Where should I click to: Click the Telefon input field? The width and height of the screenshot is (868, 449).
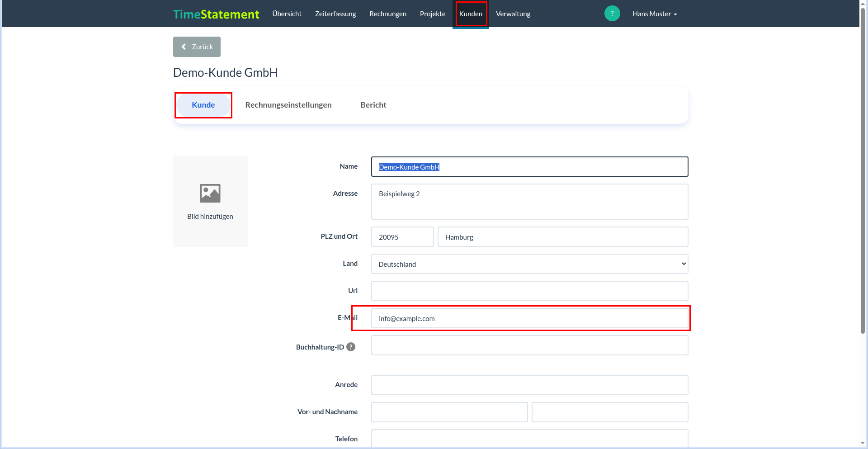529,439
